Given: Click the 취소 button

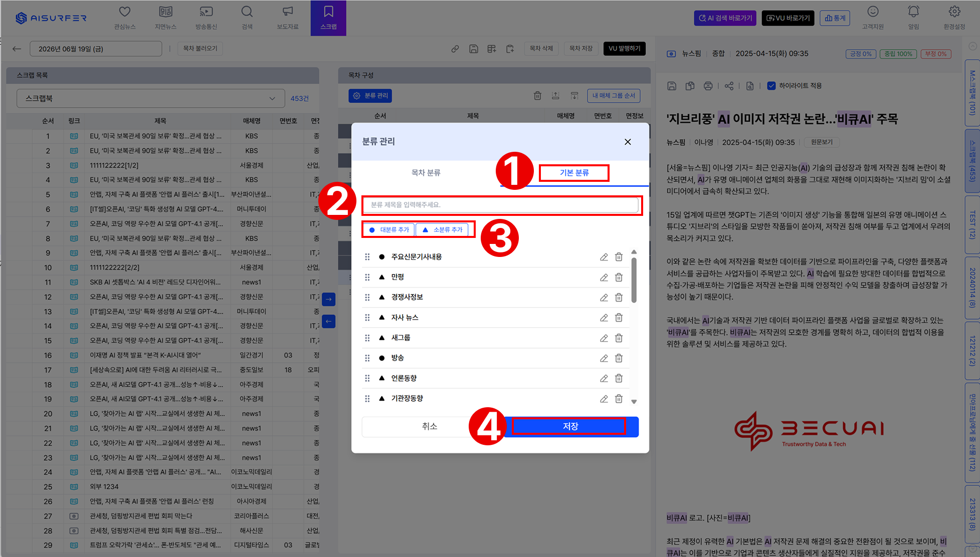Looking at the screenshot, I should (430, 426).
